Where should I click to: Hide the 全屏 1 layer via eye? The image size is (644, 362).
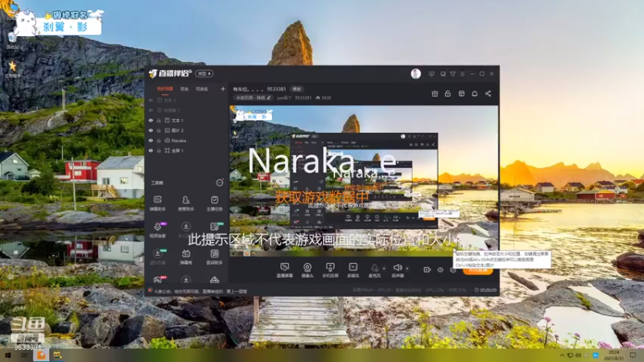tap(151, 150)
